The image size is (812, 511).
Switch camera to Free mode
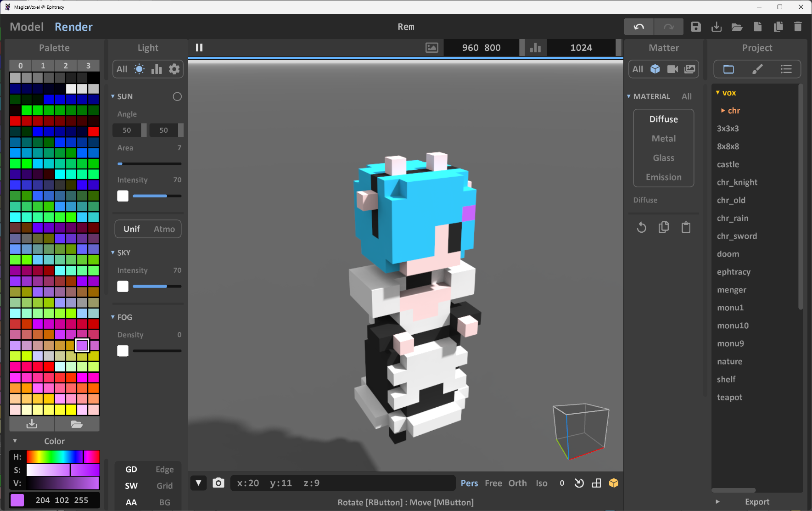coord(493,483)
